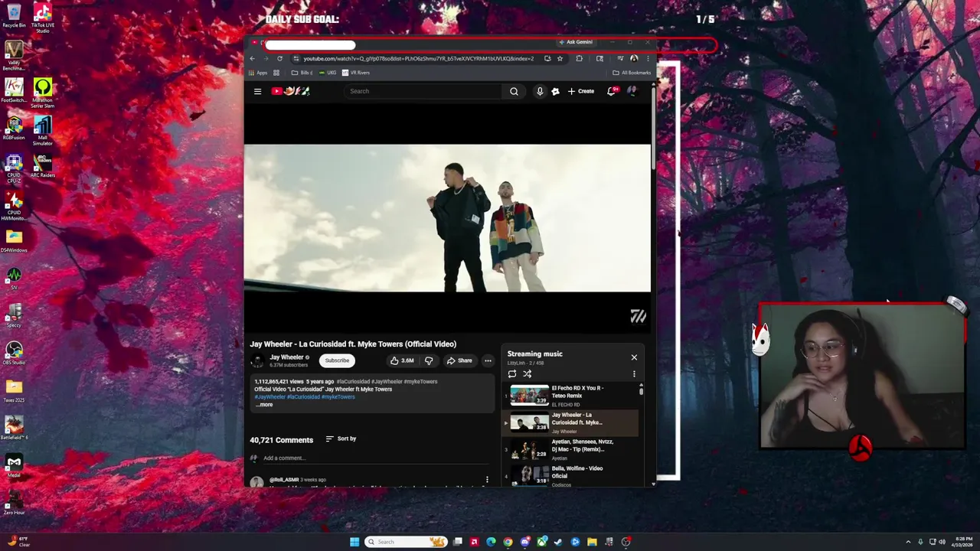The height and width of the screenshot is (551, 980).
Task: Click the video player area
Action: point(447,218)
